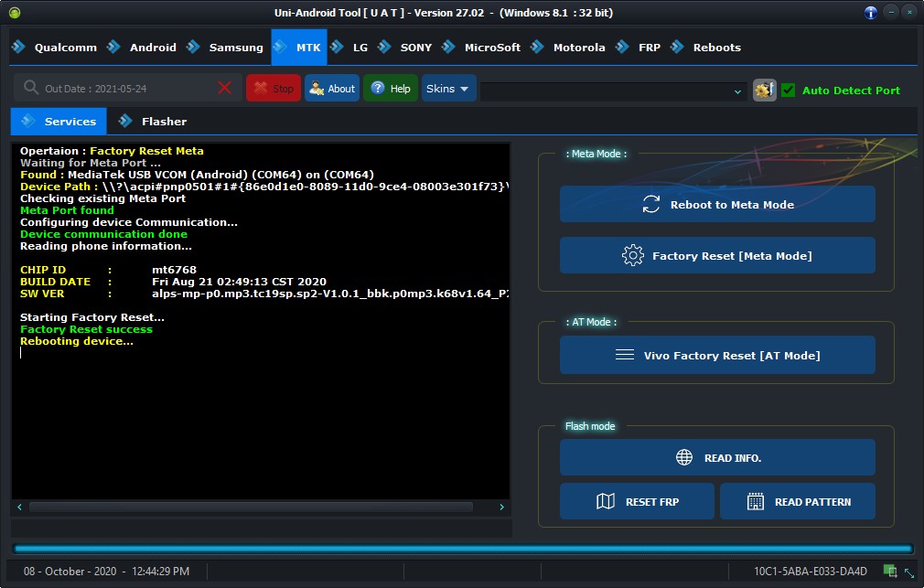This screenshot has width=924, height=588.
Task: Toggle the Auto Detect Port checkbox
Action: pyautogui.click(x=788, y=91)
